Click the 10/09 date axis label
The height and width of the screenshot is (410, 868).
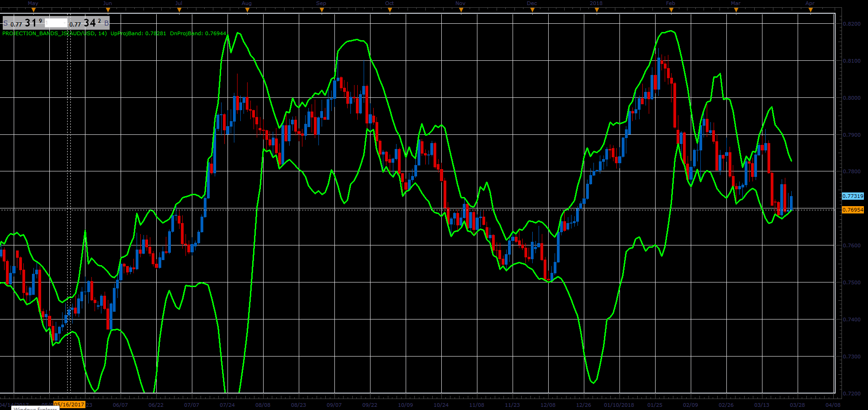pyautogui.click(x=406, y=405)
